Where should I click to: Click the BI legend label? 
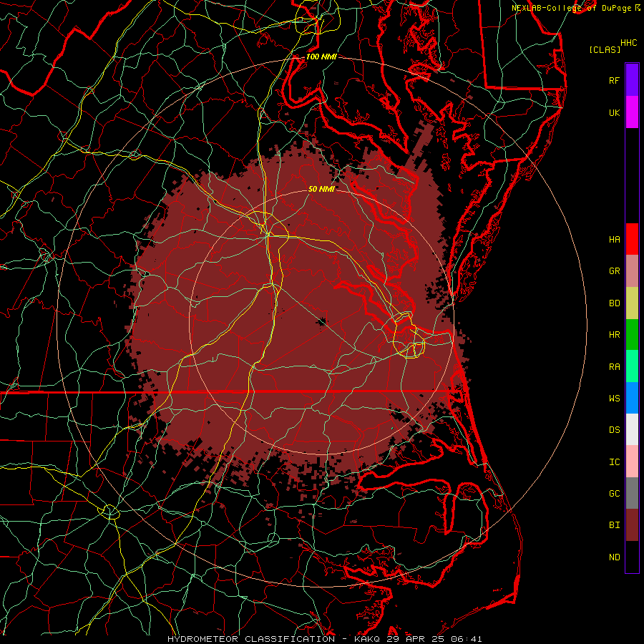tap(614, 525)
